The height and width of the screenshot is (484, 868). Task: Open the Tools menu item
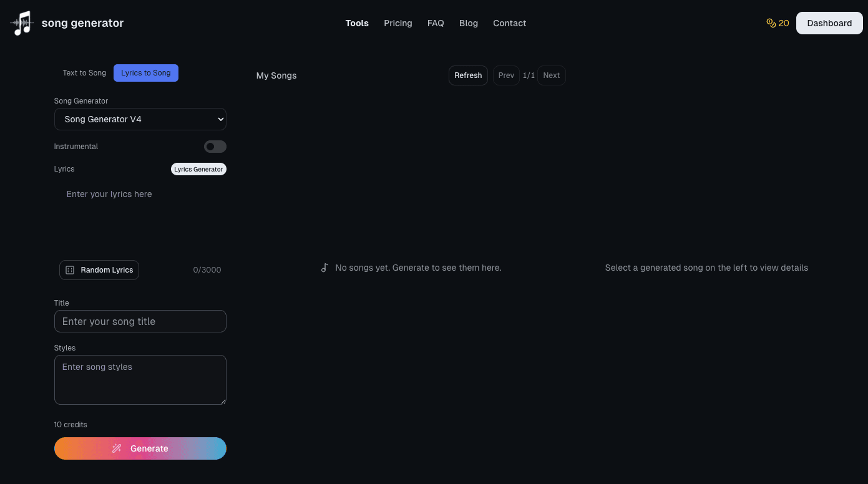tap(357, 23)
